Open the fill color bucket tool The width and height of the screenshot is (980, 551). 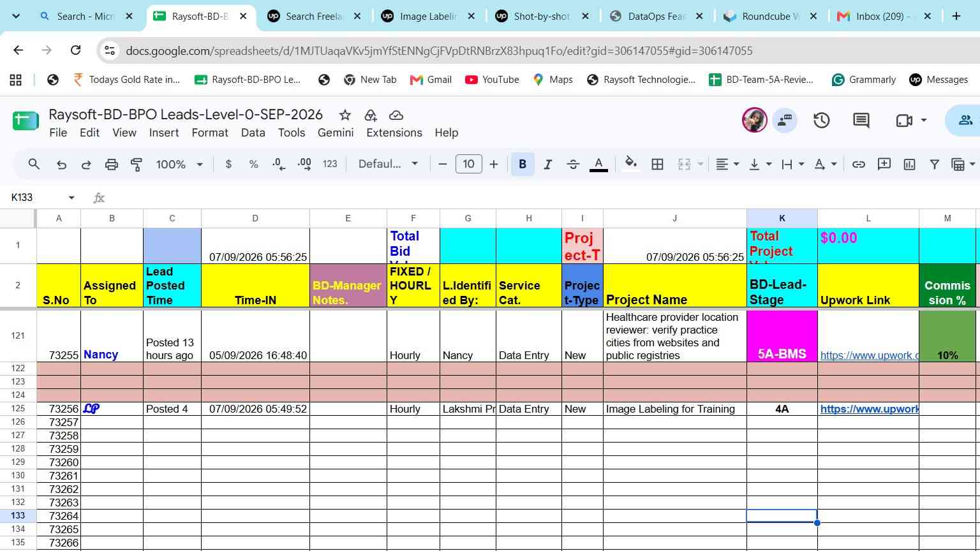pyautogui.click(x=631, y=164)
